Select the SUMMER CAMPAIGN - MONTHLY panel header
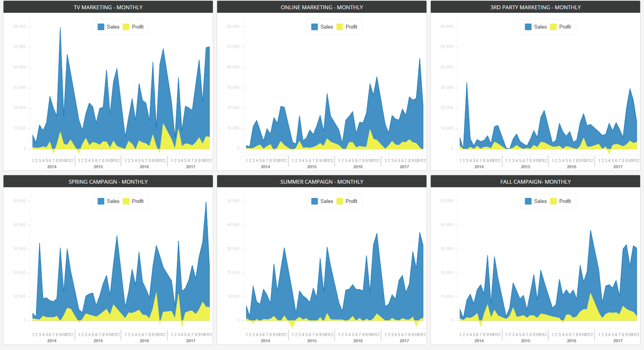Screen dimensions: 644x350 pyautogui.click(x=322, y=182)
